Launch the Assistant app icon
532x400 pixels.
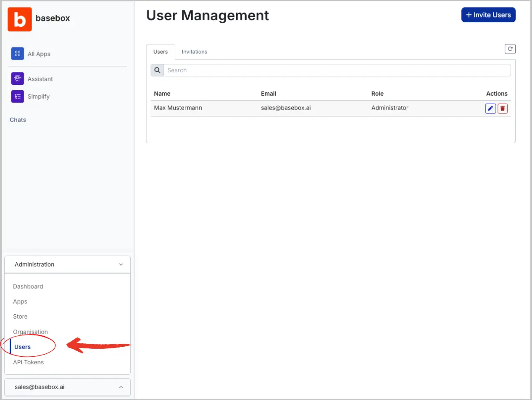(17, 78)
